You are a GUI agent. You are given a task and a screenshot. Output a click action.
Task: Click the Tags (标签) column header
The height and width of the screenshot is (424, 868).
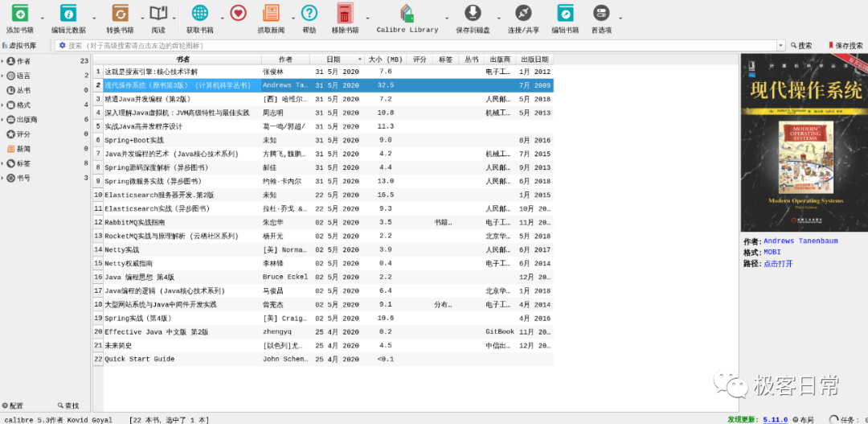point(445,60)
